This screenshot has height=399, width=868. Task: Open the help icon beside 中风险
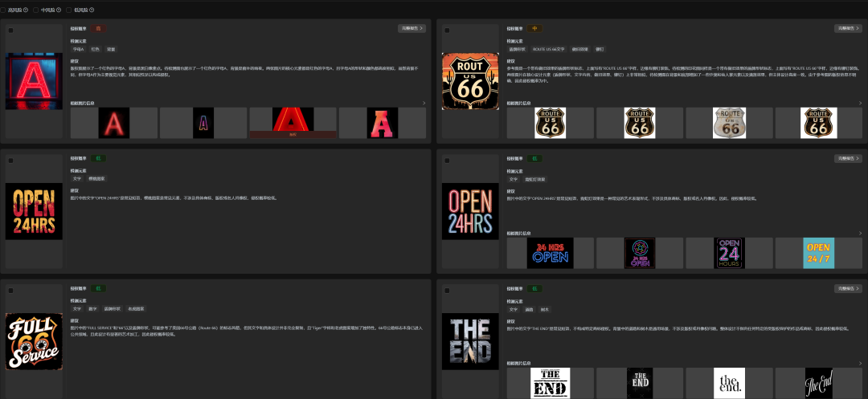tap(59, 10)
